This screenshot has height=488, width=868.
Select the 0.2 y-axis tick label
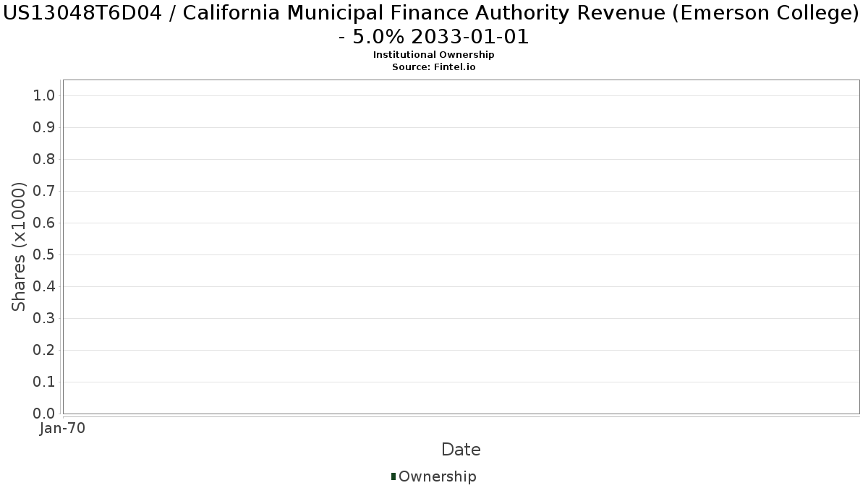[44, 351]
